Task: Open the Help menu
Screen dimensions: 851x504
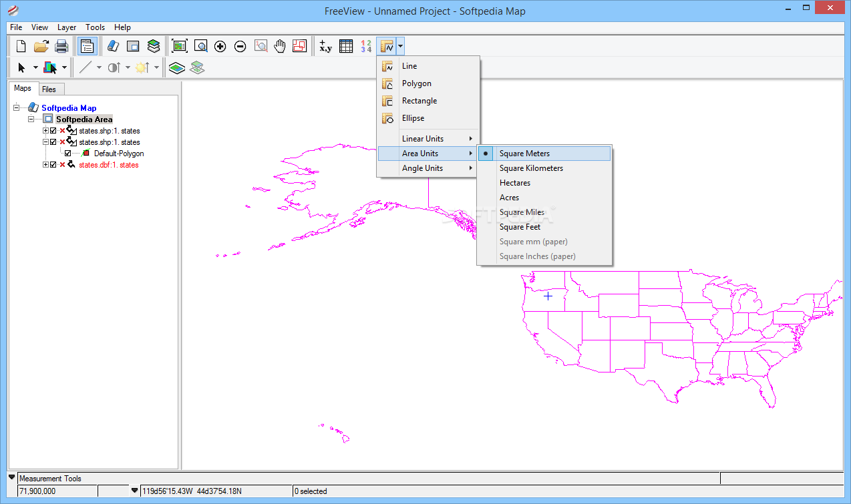Action: (122, 27)
